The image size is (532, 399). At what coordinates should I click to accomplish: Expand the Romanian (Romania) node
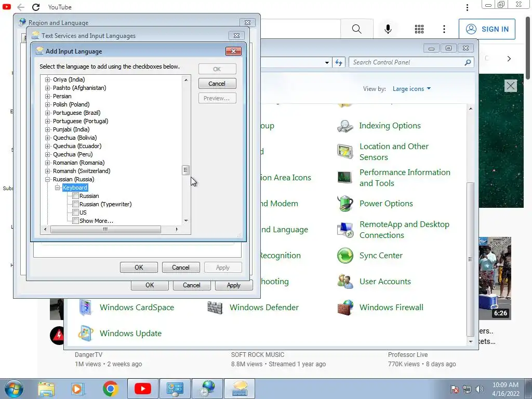coord(47,163)
